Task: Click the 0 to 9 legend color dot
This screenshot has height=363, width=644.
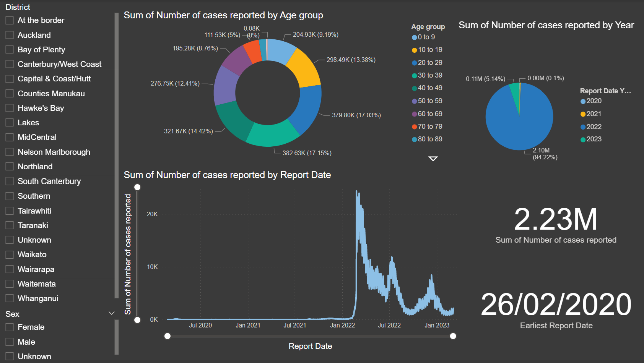Action: (414, 37)
